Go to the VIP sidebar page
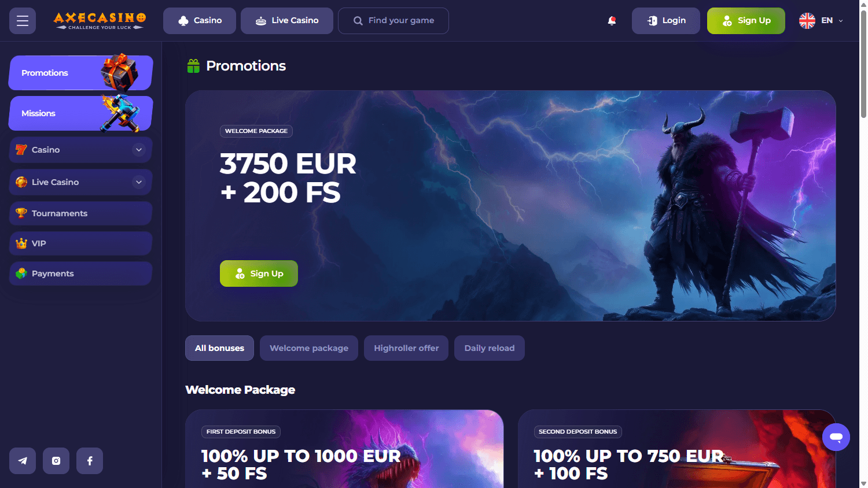This screenshot has width=868, height=488. point(80,243)
